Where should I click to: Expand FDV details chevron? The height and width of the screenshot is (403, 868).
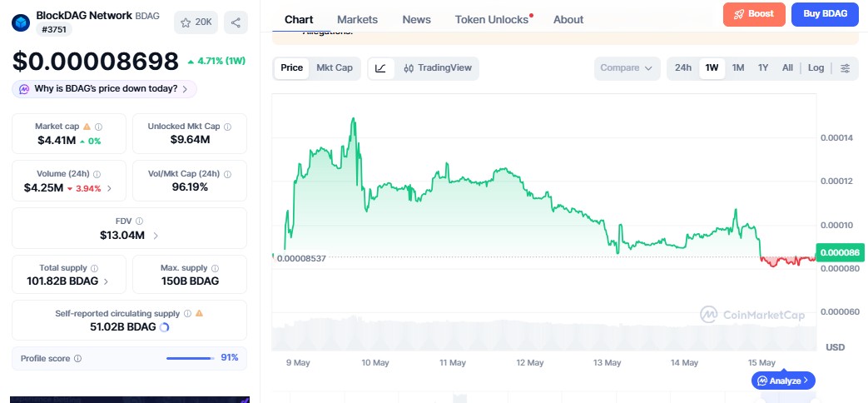point(156,236)
